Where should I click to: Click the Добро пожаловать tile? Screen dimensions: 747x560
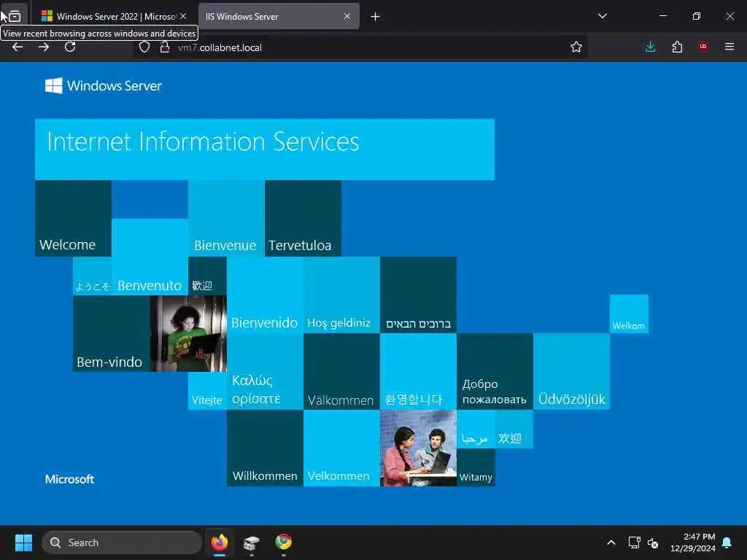pyautogui.click(x=495, y=371)
